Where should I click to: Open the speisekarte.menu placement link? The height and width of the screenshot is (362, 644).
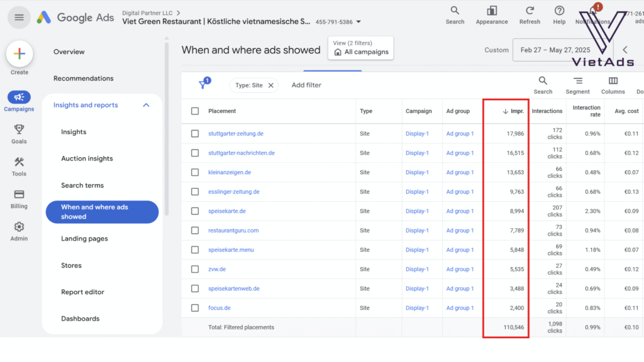pos(231,250)
